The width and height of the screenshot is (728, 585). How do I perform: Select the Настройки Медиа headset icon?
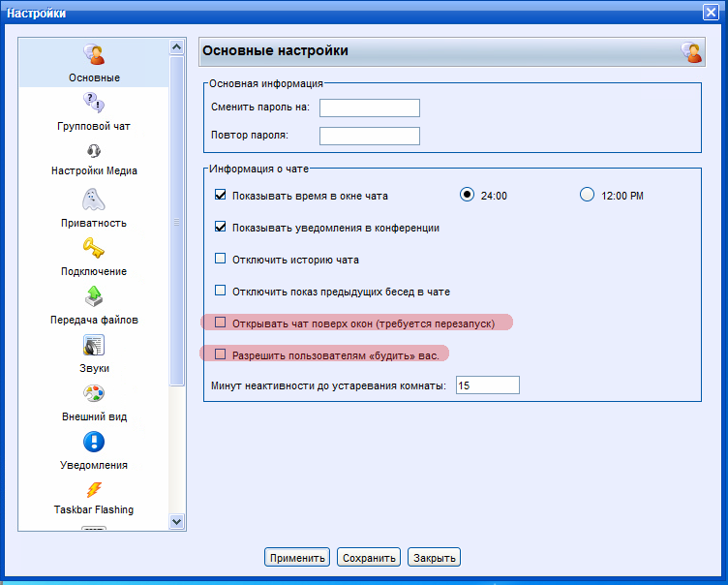pos(94,151)
